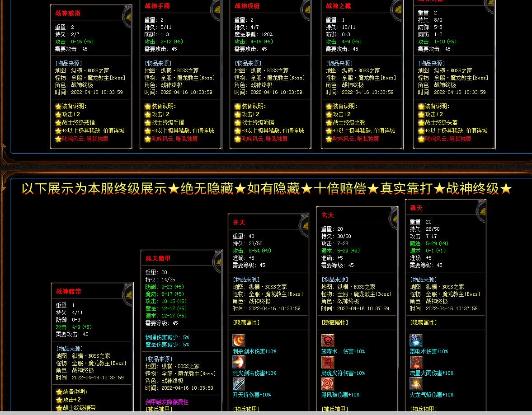Click the 玄天 weapon title
Screen dimensions: 532x415
[x=328, y=215]
